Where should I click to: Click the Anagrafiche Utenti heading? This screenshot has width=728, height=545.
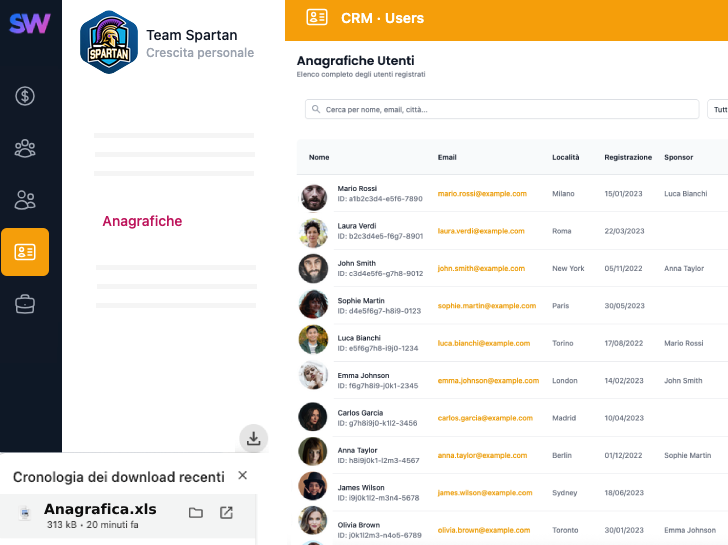(355, 61)
